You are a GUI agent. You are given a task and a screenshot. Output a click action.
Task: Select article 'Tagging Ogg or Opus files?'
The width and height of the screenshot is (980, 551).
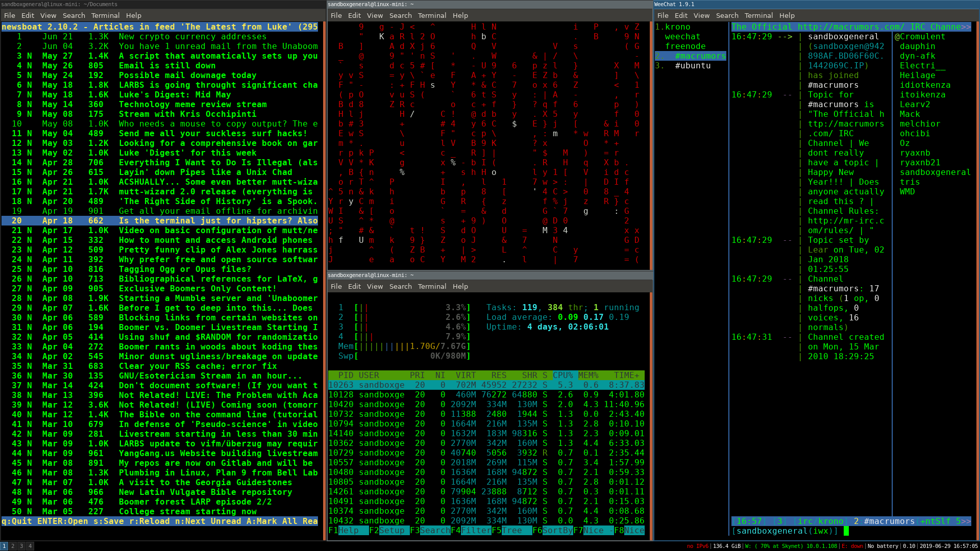pyautogui.click(x=160, y=269)
